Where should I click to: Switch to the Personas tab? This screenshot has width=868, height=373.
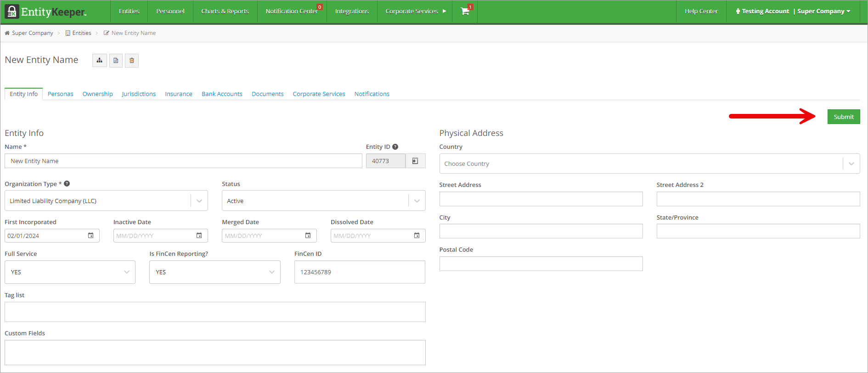tap(61, 94)
